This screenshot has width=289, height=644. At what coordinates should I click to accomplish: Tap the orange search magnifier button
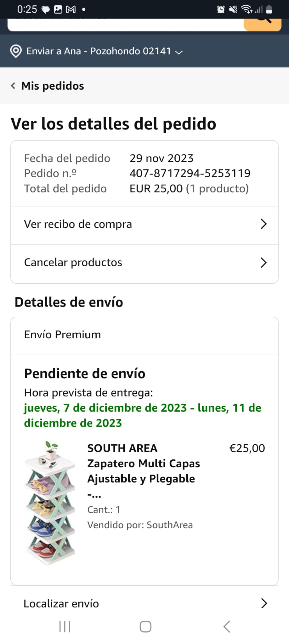[263, 25]
